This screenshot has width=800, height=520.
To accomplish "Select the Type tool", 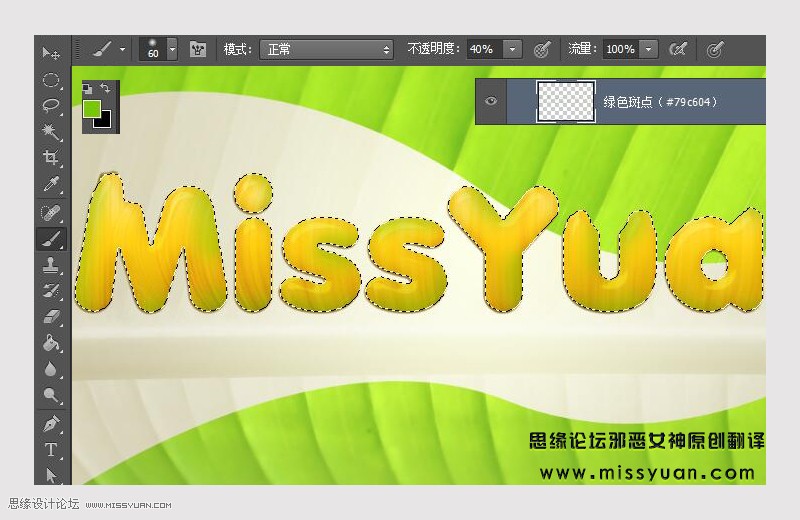I will coord(51,450).
